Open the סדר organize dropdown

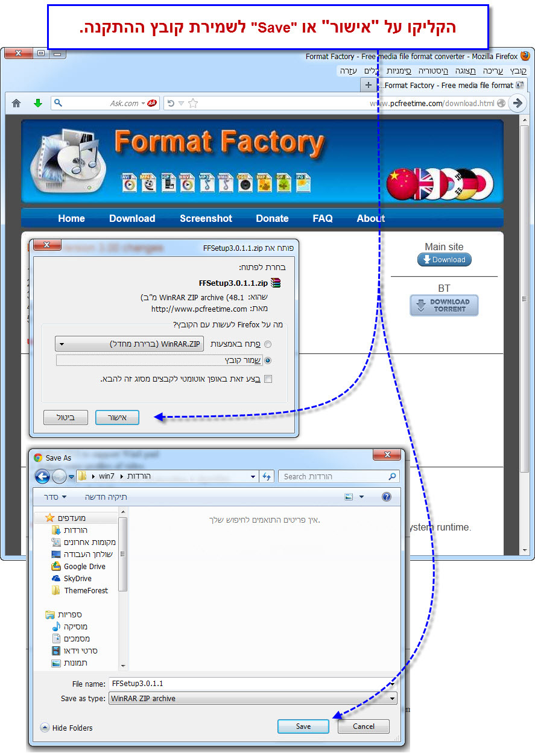click(x=55, y=497)
